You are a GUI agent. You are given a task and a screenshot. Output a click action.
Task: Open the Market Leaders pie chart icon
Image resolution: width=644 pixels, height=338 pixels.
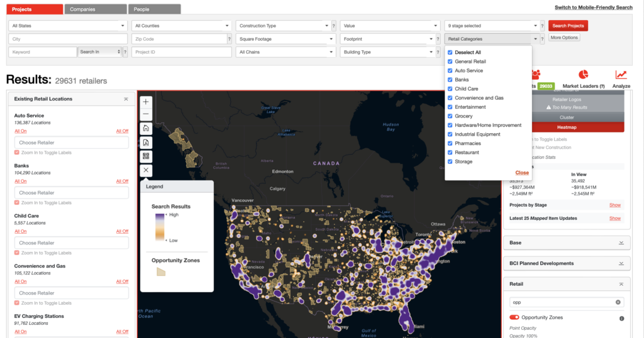pyautogui.click(x=583, y=75)
